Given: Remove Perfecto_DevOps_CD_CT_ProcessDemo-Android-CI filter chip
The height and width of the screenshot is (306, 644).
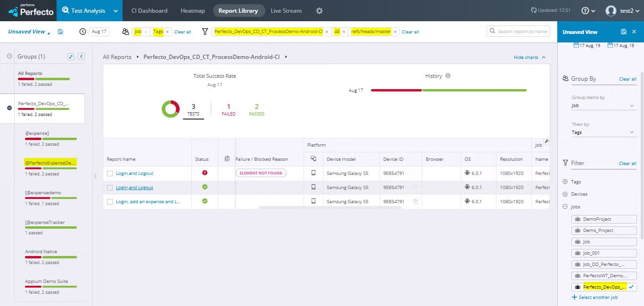Looking at the screenshot, I should coord(327,32).
